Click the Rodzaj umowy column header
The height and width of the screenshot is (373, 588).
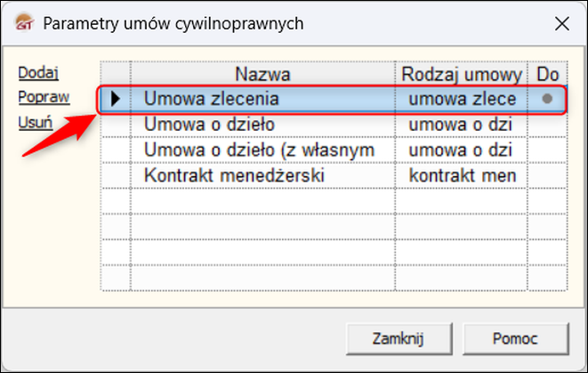point(461,73)
